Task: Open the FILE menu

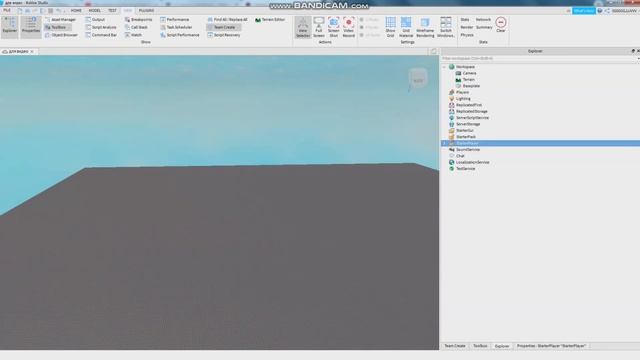Action: (7, 11)
